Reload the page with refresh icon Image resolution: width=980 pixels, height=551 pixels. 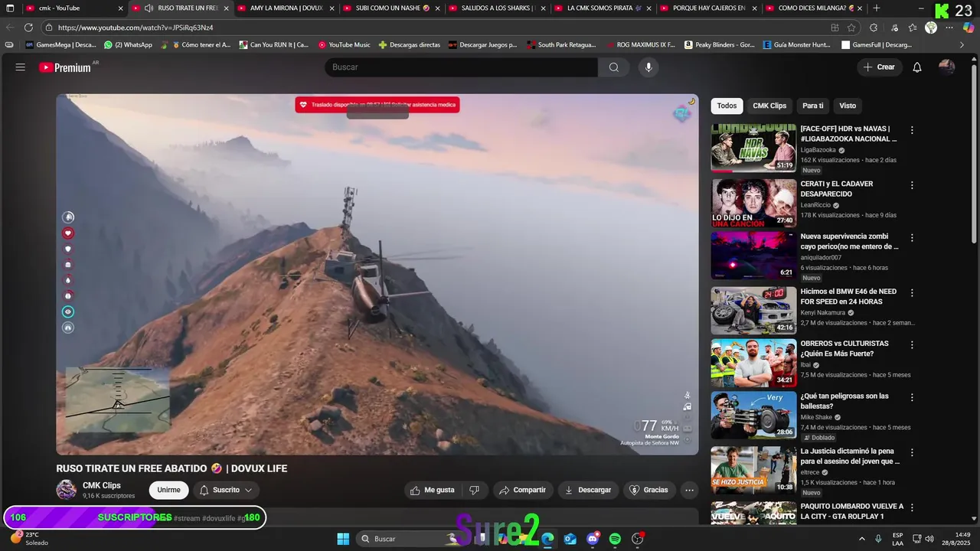(28, 28)
